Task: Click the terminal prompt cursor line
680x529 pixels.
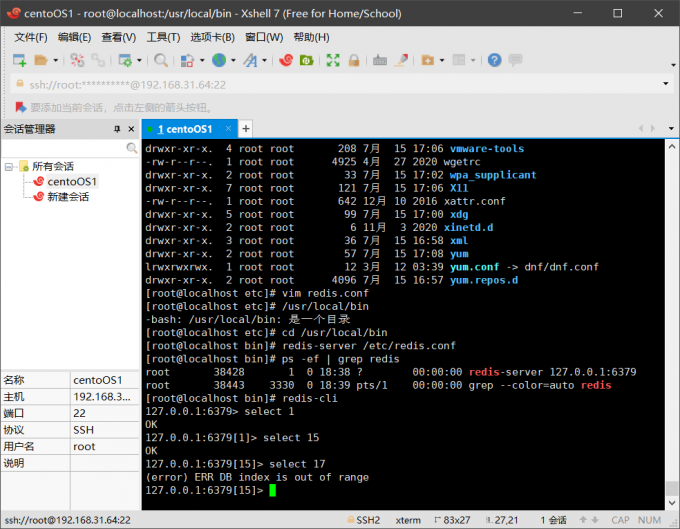Action: [211, 490]
